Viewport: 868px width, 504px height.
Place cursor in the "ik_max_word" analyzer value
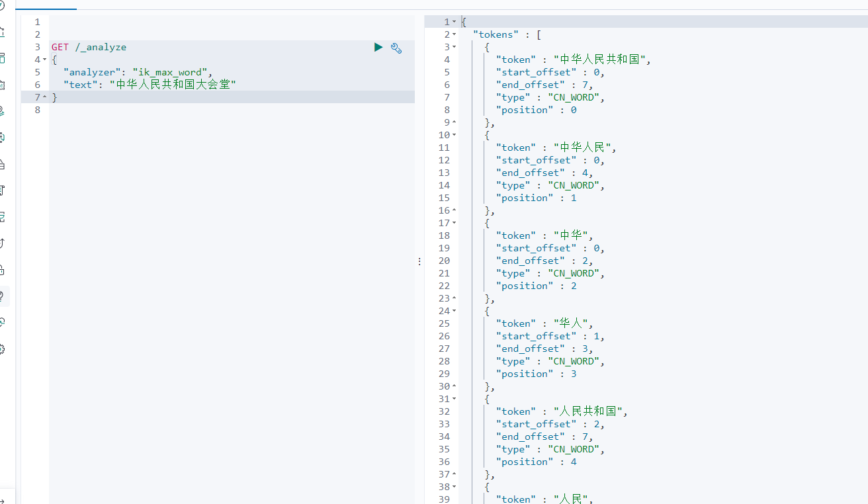[x=170, y=72]
